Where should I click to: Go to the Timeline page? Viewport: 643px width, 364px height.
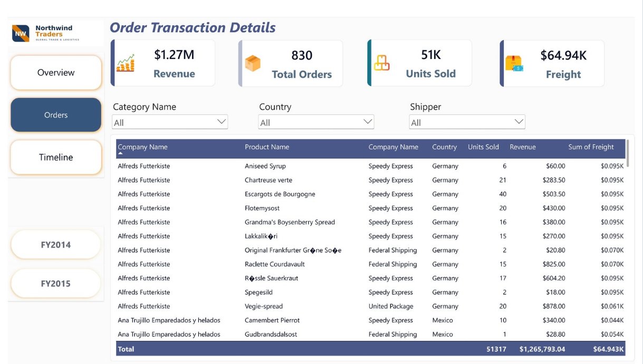click(x=56, y=157)
